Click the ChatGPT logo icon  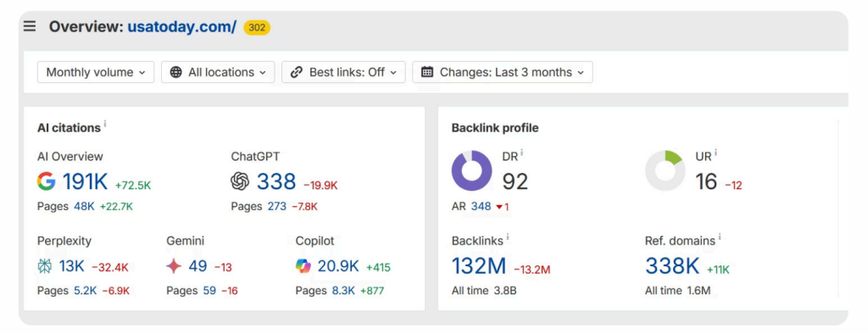[240, 181]
